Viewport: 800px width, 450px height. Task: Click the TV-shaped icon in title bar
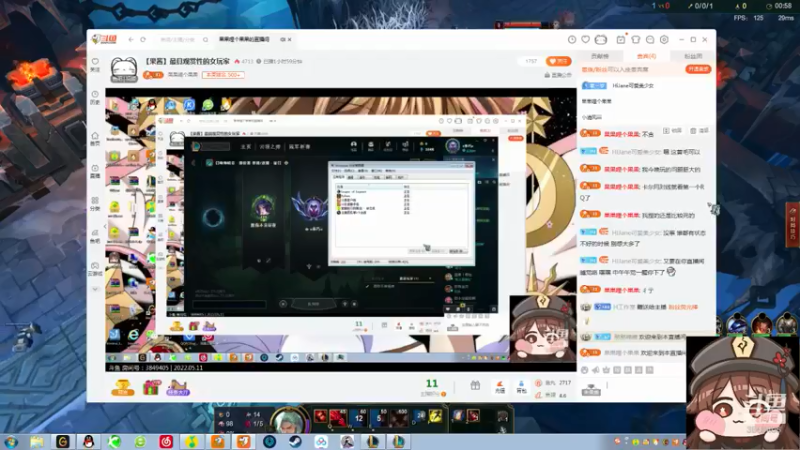pyautogui.click(x=601, y=39)
